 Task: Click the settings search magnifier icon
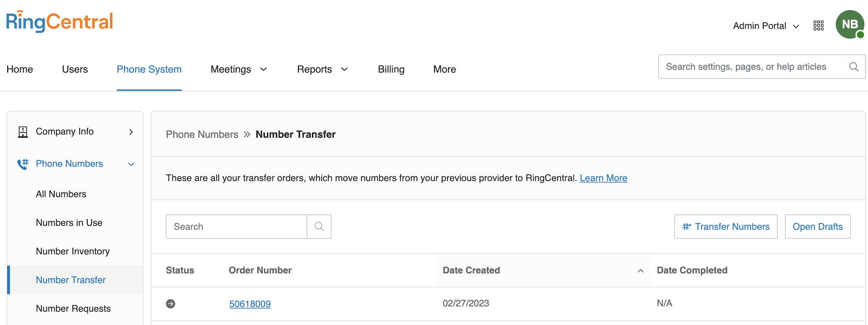(853, 67)
